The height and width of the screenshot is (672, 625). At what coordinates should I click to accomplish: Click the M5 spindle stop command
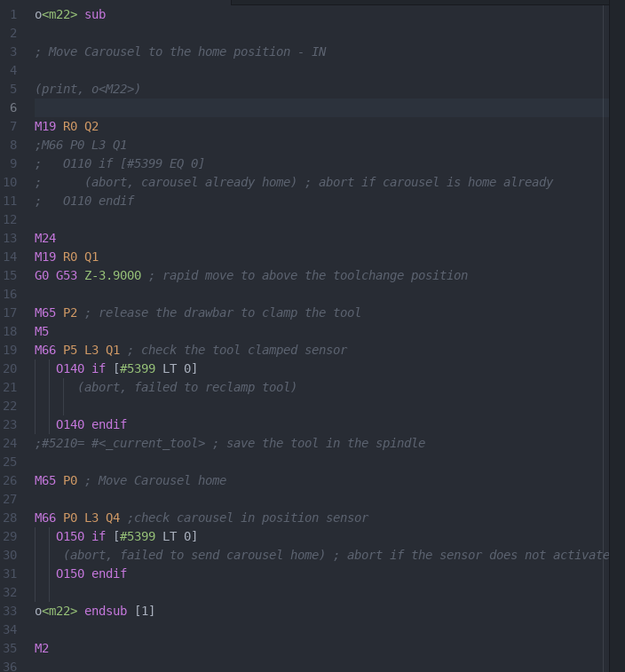pyautogui.click(x=42, y=331)
